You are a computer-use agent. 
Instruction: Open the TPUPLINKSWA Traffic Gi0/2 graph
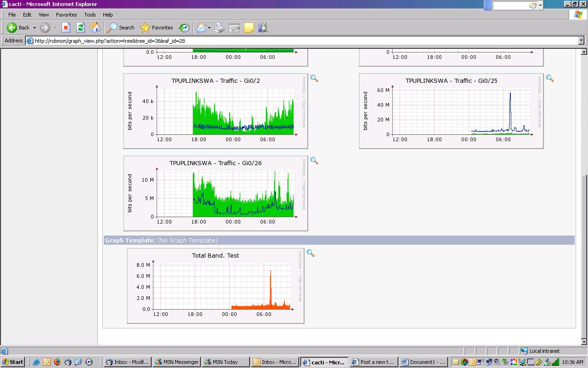(215, 111)
